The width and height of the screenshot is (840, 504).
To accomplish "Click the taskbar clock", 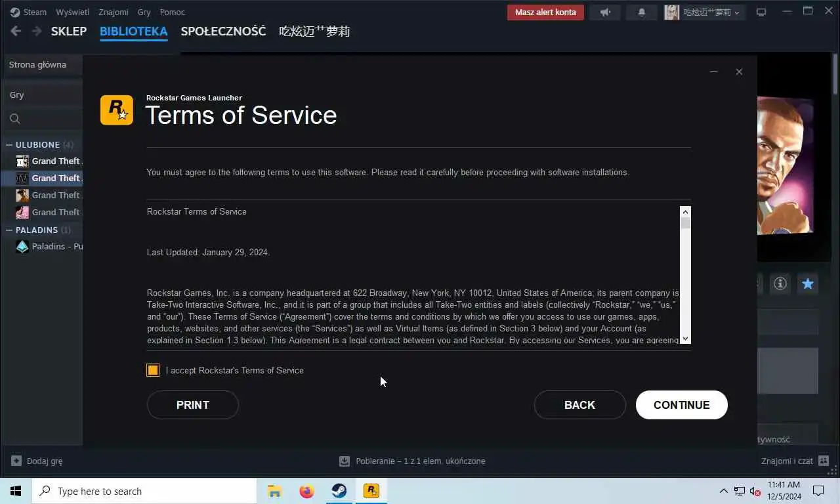I will click(x=784, y=491).
